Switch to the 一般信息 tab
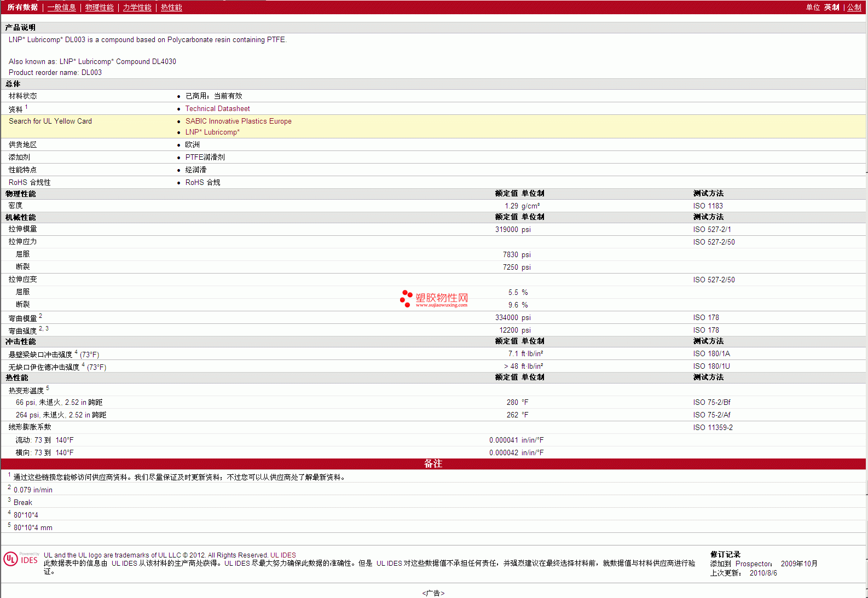868x598 pixels. [62, 7]
